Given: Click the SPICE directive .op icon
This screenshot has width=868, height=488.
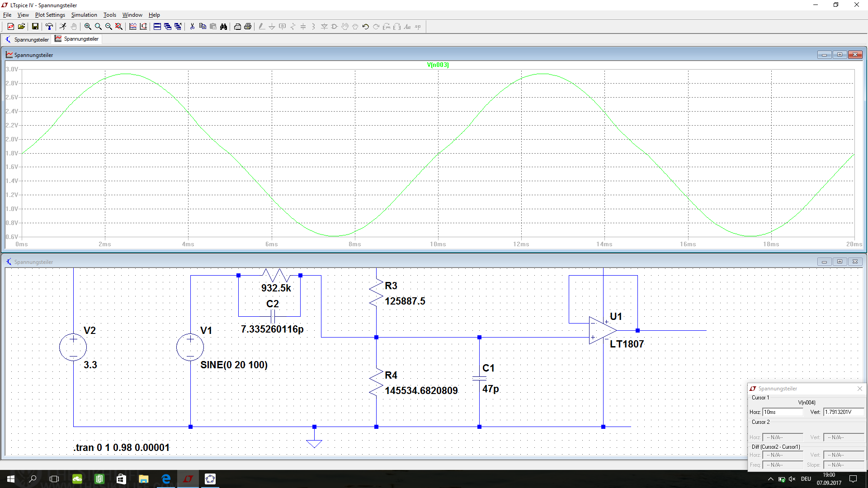Looking at the screenshot, I should tap(418, 27).
